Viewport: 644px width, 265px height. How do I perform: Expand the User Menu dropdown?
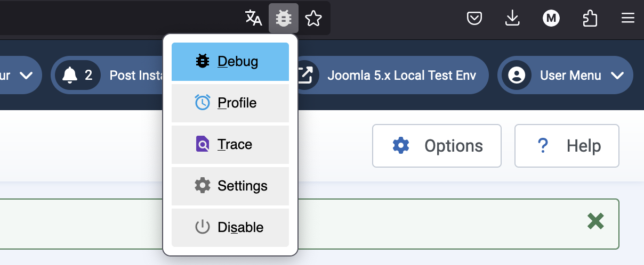pos(565,75)
